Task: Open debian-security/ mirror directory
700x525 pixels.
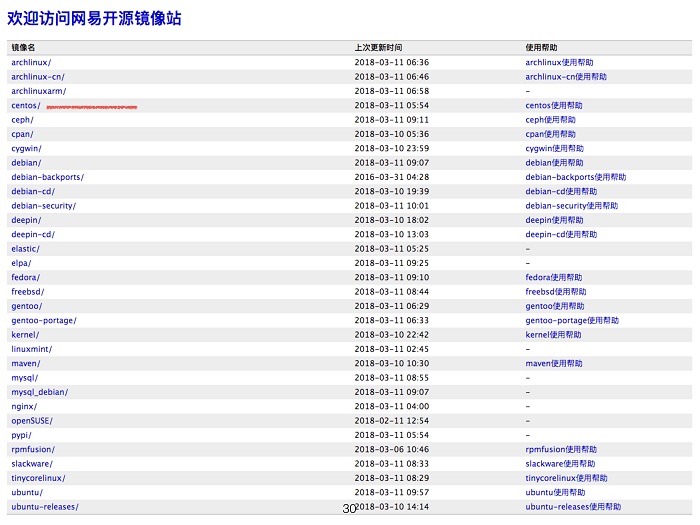Action: coord(44,206)
